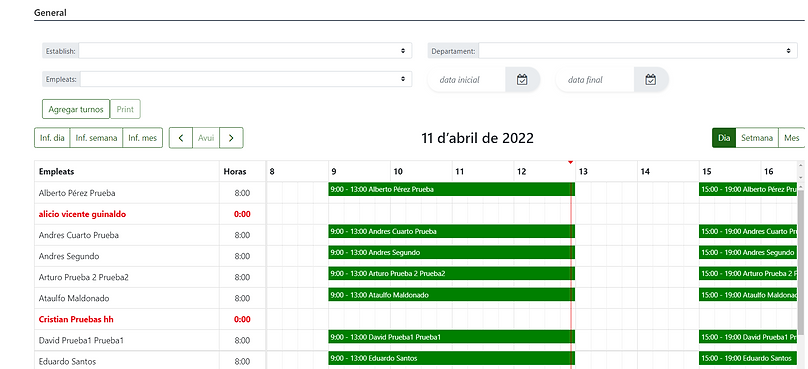808x369 pixels.
Task: Switch to Mes view
Action: point(792,138)
